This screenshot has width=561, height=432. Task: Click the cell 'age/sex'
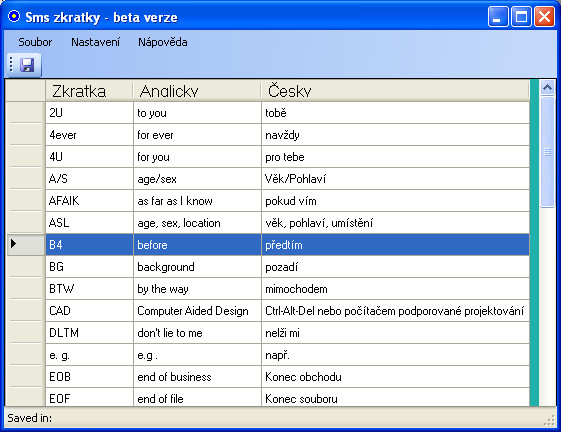[x=197, y=179]
